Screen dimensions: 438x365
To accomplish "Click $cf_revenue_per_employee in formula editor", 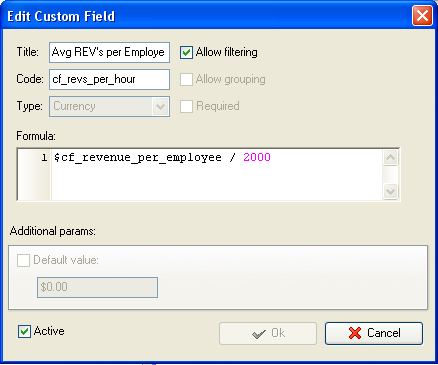I will 138,158.
